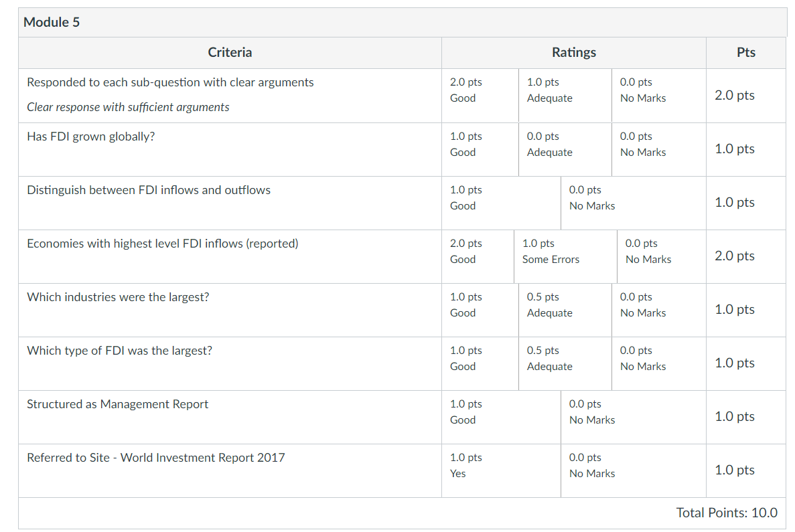Viewport: 795px width, 532px height.
Task: Select Good rating for sub-question arguments criterion
Action: (480, 95)
